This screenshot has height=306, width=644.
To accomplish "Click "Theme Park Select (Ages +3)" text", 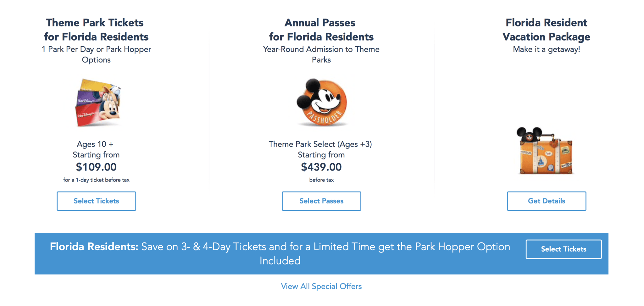I will coord(320,144).
